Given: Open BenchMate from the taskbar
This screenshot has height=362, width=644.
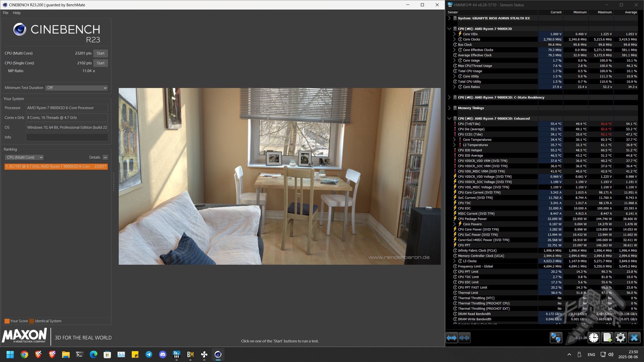Looking at the screenshot, I should pyautogui.click(x=190, y=355).
